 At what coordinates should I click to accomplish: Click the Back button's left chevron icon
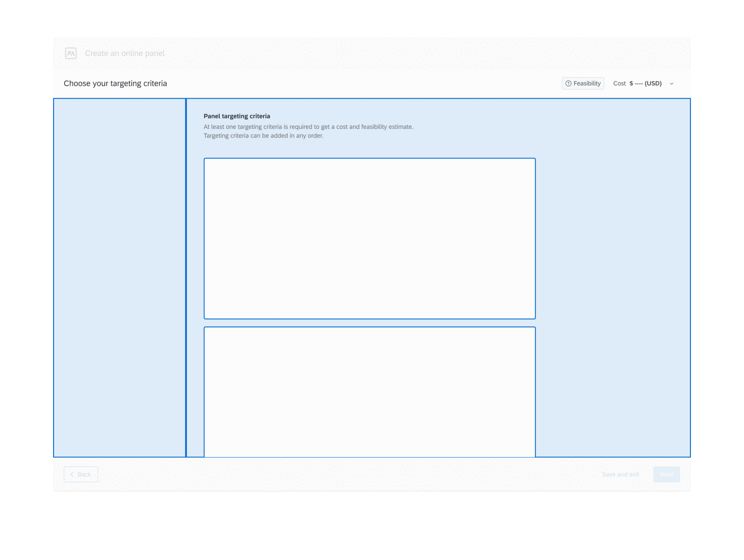tap(72, 474)
